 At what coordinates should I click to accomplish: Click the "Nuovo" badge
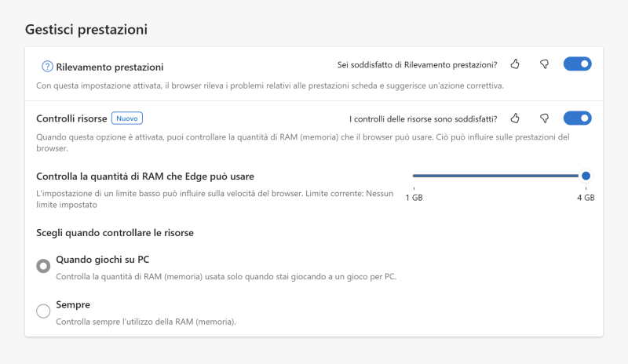tap(126, 118)
